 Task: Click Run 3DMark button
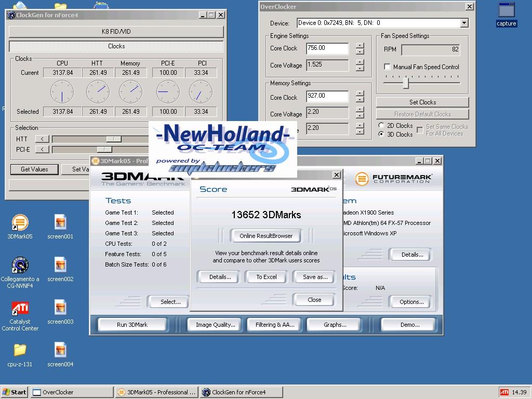click(132, 325)
